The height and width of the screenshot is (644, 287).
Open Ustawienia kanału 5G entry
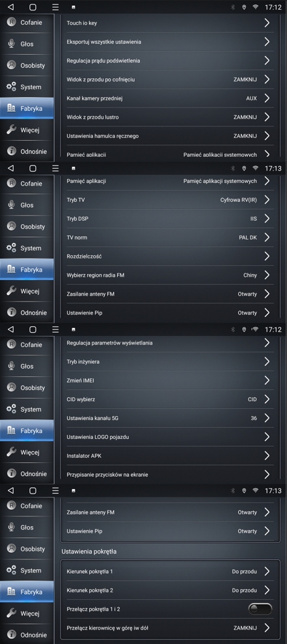170,418
